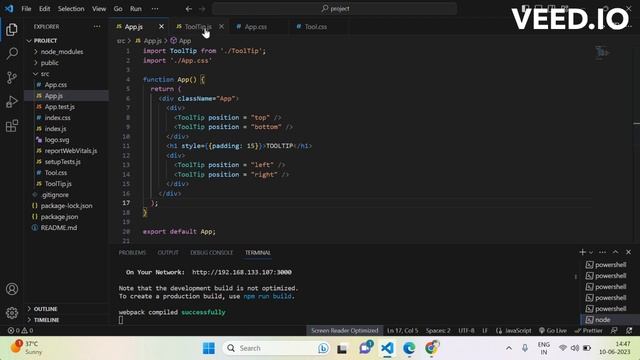The height and width of the screenshot is (360, 640).
Task: Close the ToolTip.js editor tab
Action: [x=221, y=27]
